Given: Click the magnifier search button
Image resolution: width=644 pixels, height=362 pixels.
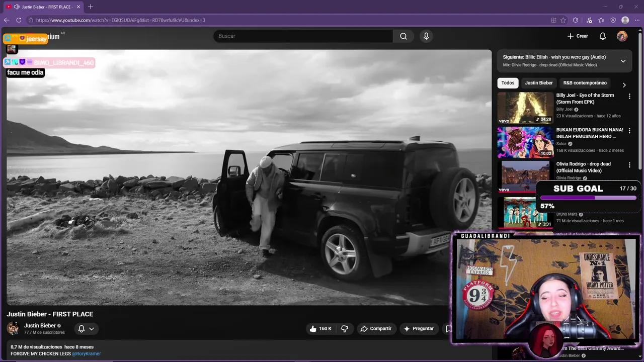Looking at the screenshot, I should [x=404, y=36].
